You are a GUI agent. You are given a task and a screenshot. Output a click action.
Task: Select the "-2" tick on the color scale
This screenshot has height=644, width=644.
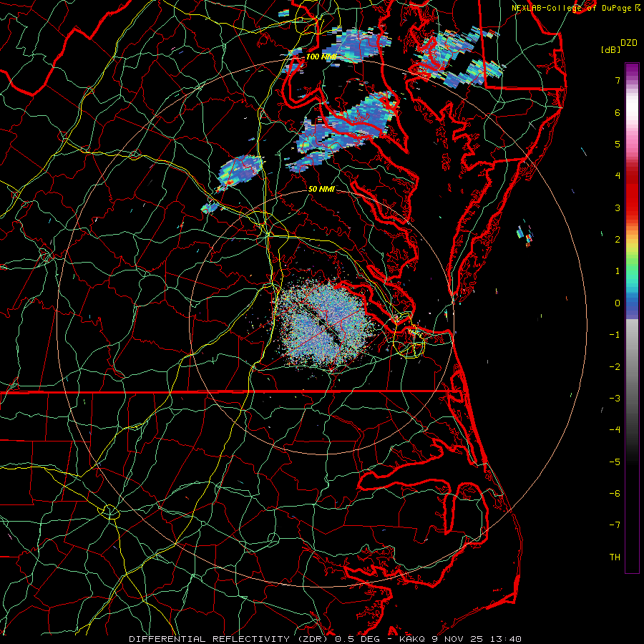click(x=615, y=366)
